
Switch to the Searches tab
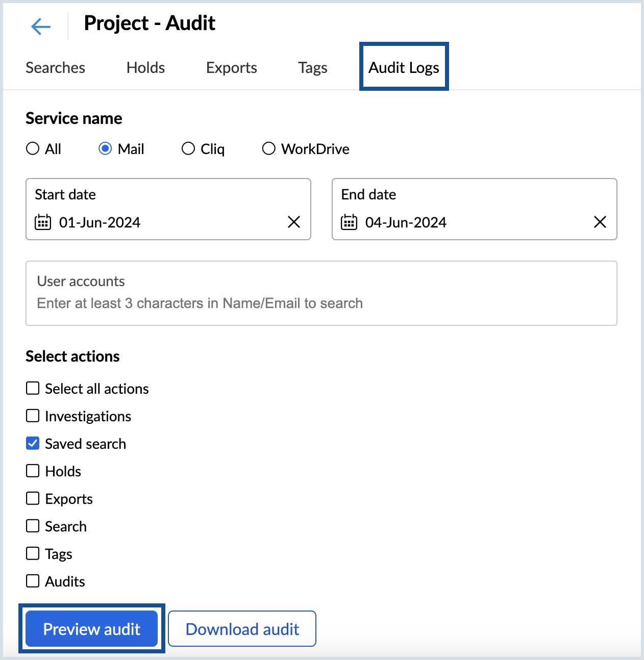55,67
